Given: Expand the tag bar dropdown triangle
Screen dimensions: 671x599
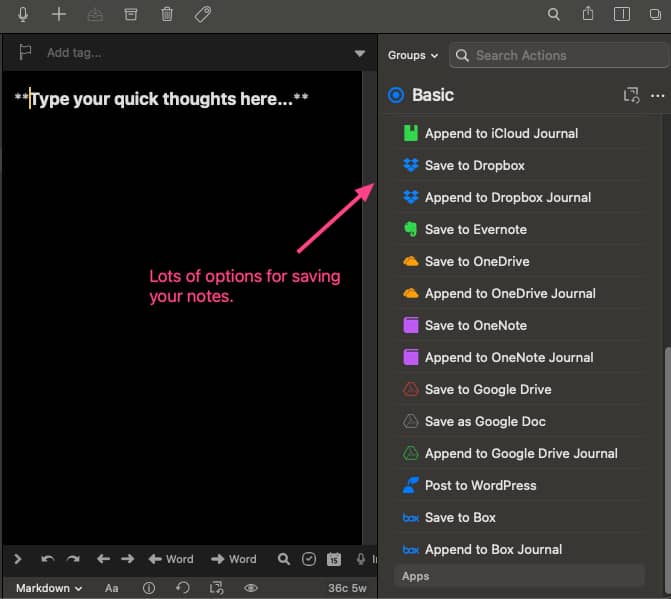Looking at the screenshot, I should coord(359,53).
